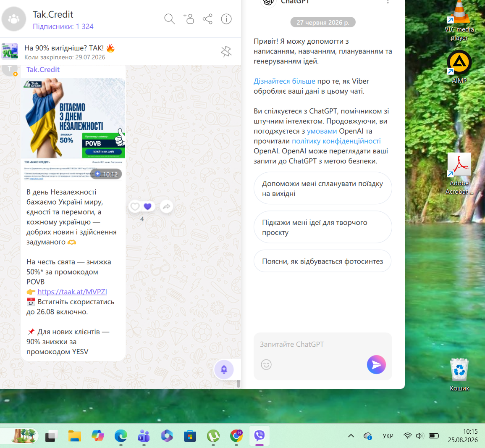Click the 'Запитайте ChatGPT' input field
Screen dimensions: 485x448
point(322,344)
